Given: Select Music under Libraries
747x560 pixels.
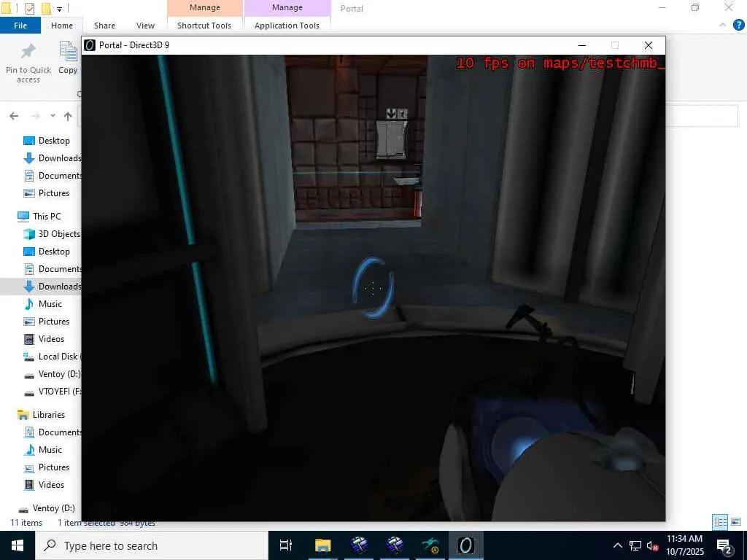Looking at the screenshot, I should [x=44, y=449].
